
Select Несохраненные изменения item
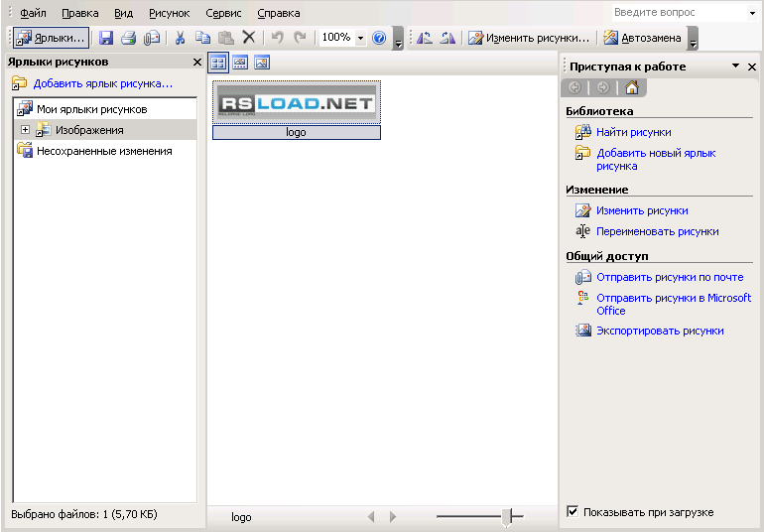104,151
